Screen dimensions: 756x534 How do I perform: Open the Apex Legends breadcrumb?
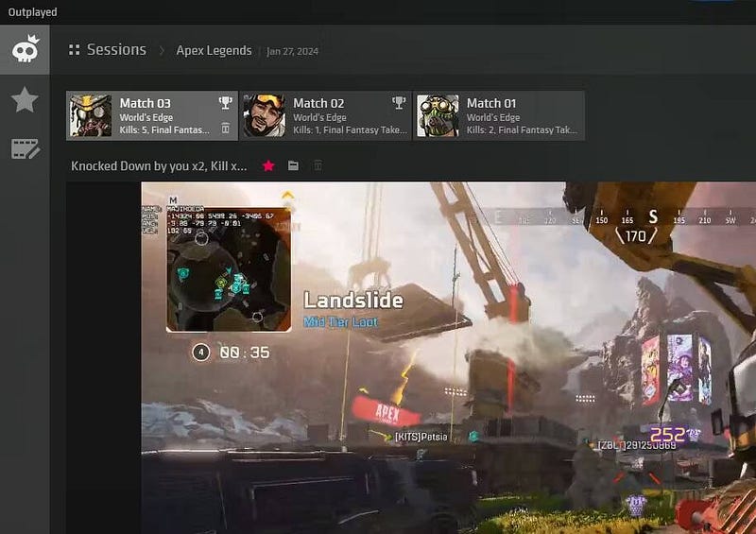click(x=214, y=51)
